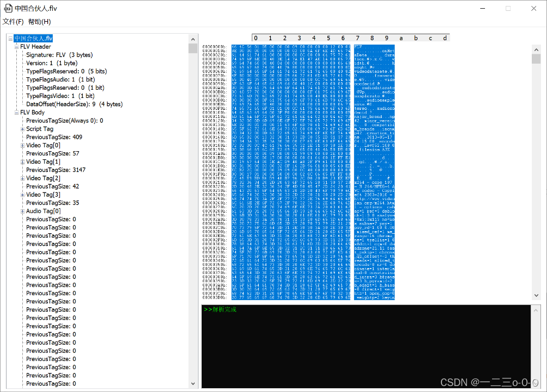Click the hex view scroll down arrow
This screenshot has width=547, height=392.
(536, 295)
